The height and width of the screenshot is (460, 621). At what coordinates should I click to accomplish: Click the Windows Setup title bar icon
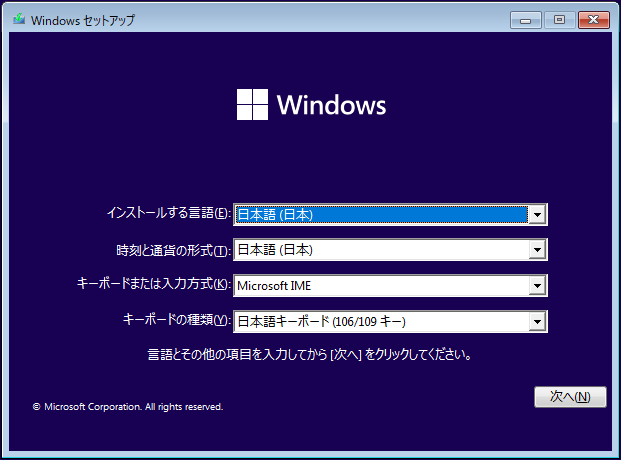click(19, 19)
